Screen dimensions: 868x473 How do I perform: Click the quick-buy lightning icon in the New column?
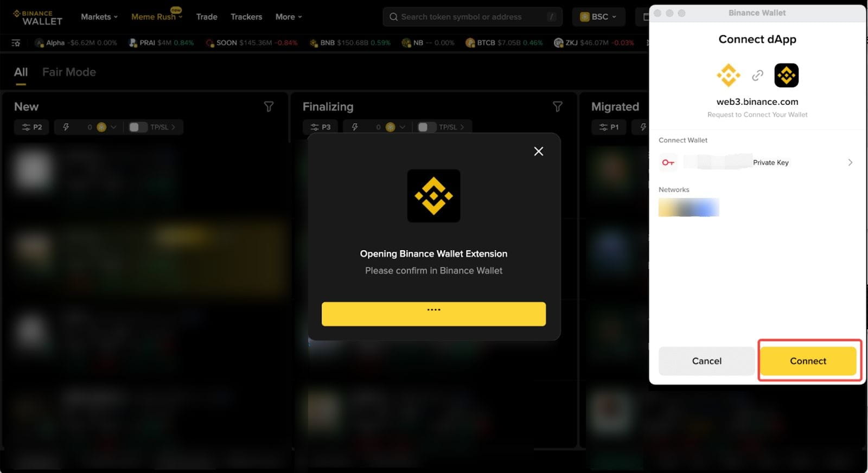[x=66, y=127]
